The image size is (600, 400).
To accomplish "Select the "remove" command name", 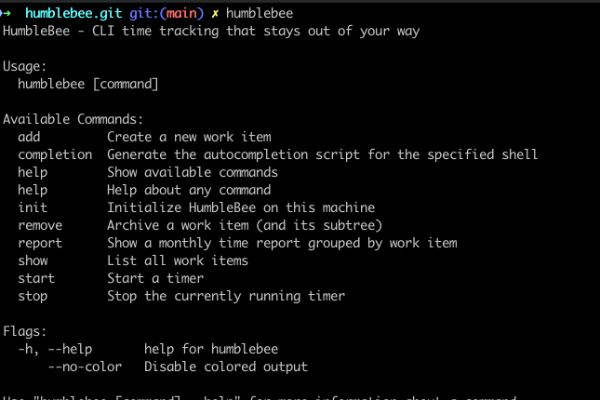I will tap(40, 225).
